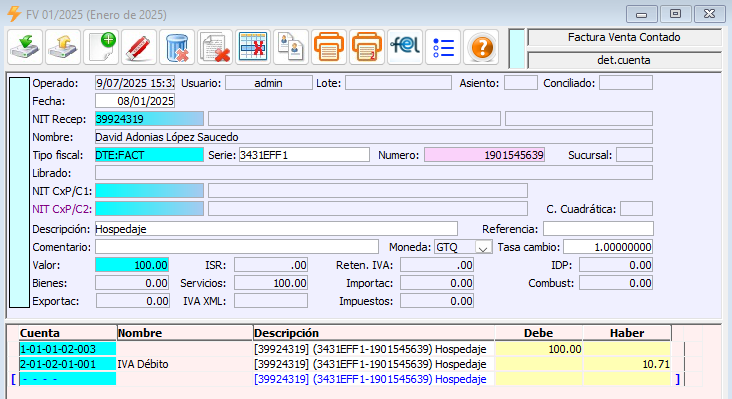Click the Fecha field 08/01/2025
This screenshot has height=399, width=732.
click(135, 101)
